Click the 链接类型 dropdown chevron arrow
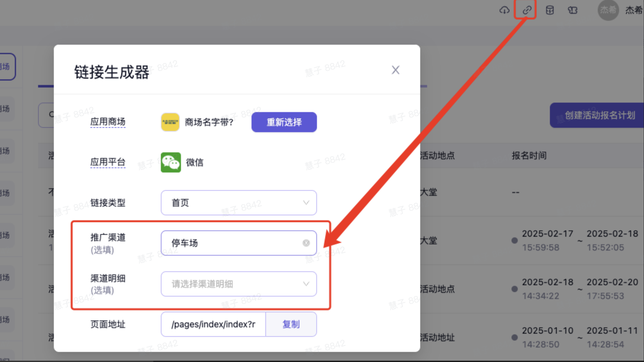The image size is (644, 362). [306, 203]
